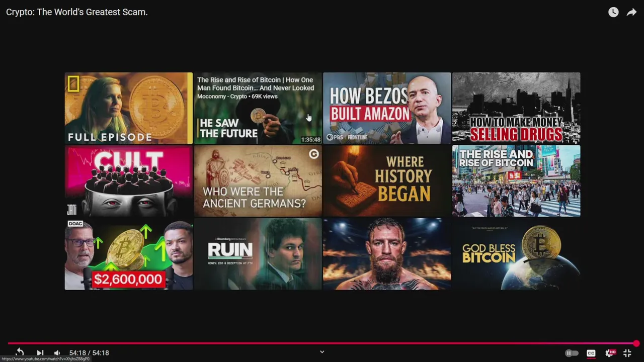Open 'How to Make Money Selling Drugs' thumbnail
This screenshot has height=362, width=644.
point(516,108)
